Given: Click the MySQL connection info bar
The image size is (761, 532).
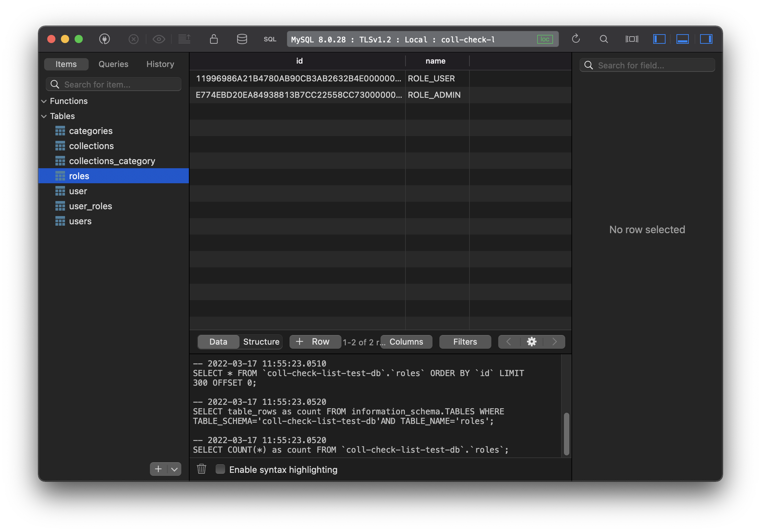Looking at the screenshot, I should tap(423, 39).
